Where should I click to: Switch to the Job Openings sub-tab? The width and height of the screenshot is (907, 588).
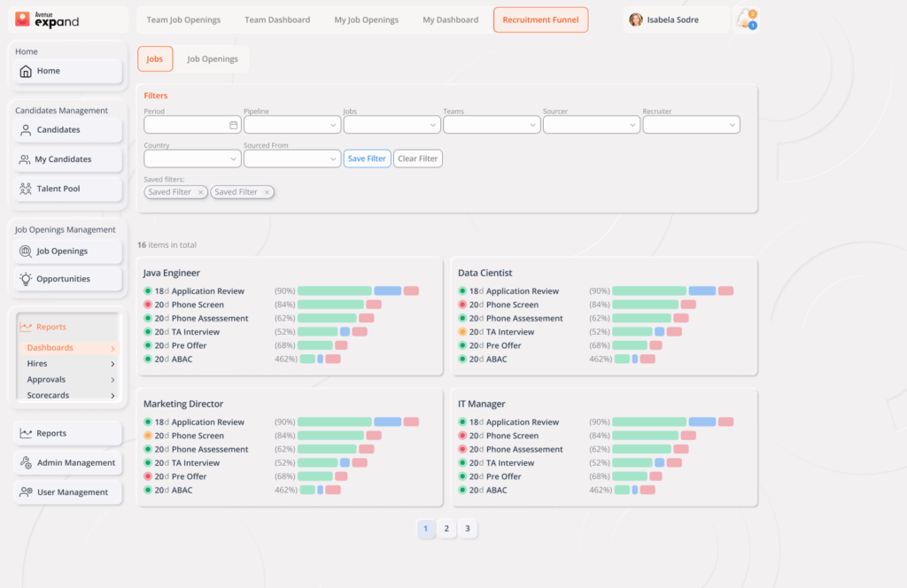pyautogui.click(x=213, y=59)
